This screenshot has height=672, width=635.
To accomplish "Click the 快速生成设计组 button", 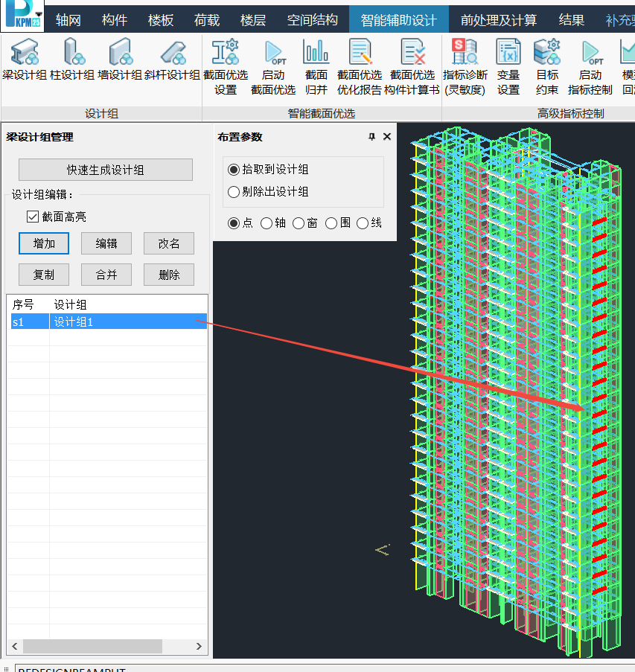I will tap(106, 170).
